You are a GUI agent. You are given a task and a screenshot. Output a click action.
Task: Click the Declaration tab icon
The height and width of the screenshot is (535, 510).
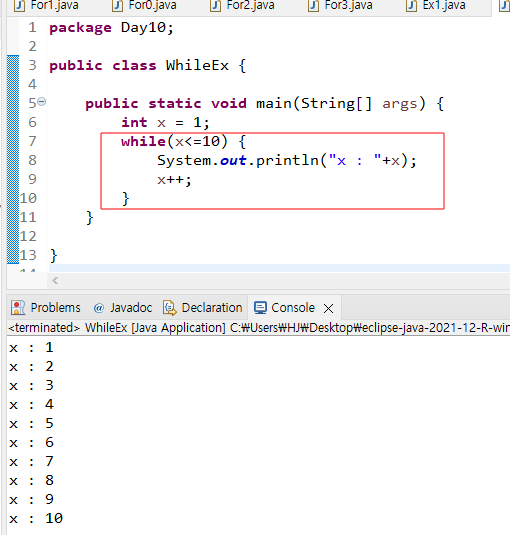click(170, 308)
